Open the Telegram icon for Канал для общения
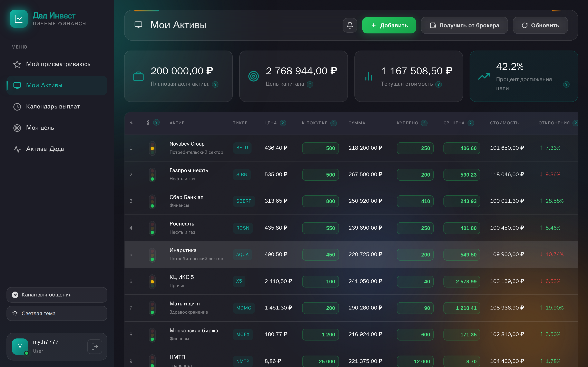The width and height of the screenshot is (588, 367). click(15, 295)
